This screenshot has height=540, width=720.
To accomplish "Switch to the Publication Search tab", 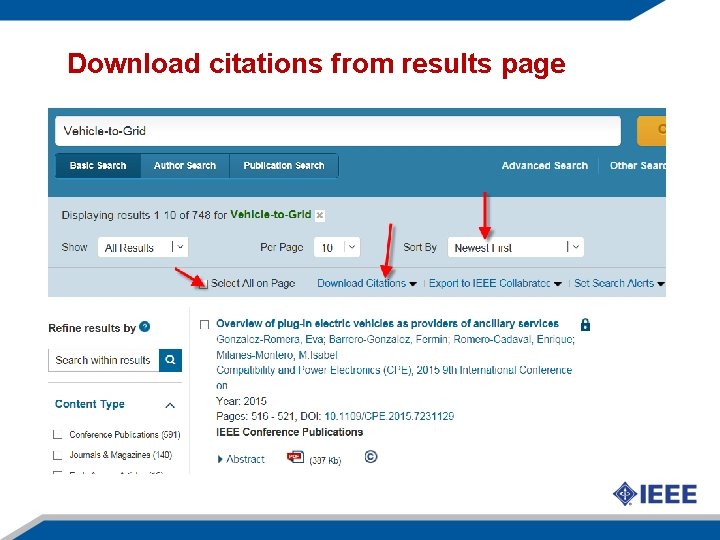I will coord(284,165).
